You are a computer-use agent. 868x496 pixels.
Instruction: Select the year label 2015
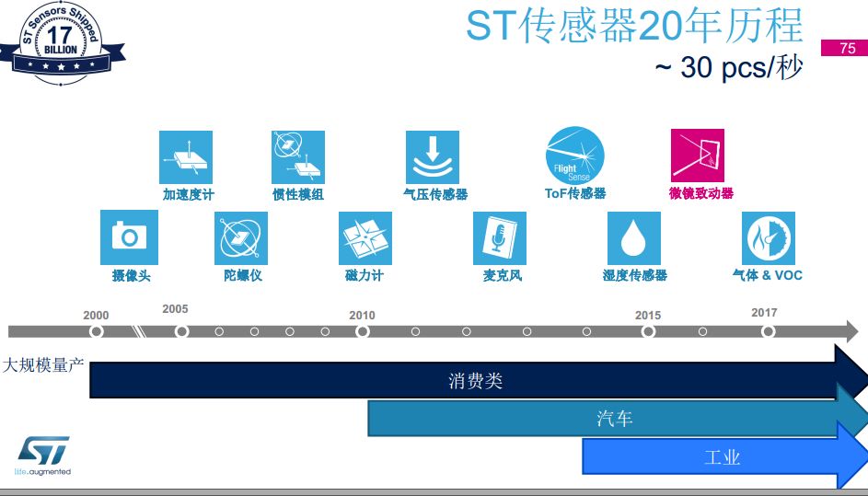click(648, 316)
